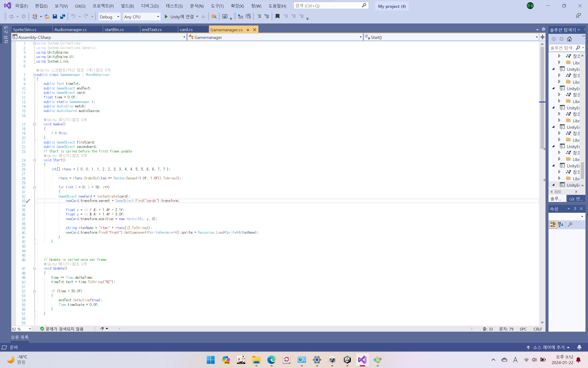Switch to the Audiomanager.cs tab
The width and height of the screenshot is (588, 368).
77,29
